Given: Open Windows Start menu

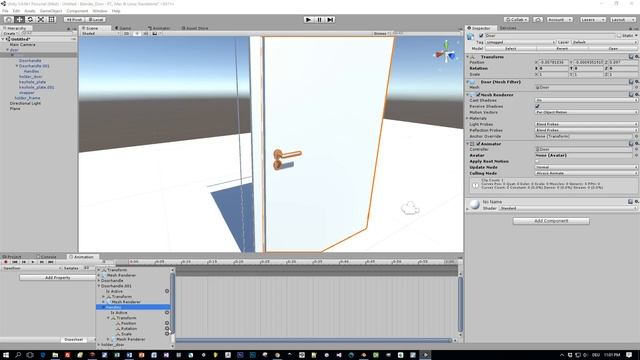Looking at the screenshot, I should tap(6, 355).
